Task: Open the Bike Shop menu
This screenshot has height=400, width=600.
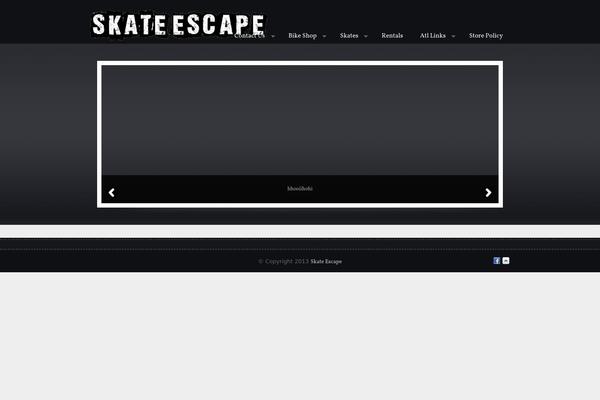Action: tap(302, 36)
